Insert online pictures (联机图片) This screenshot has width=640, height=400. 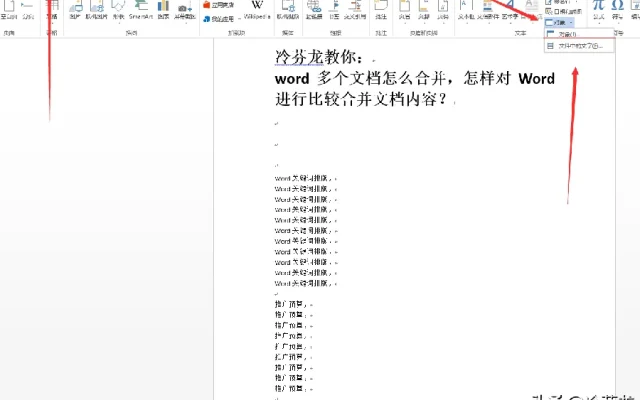[x=96, y=10]
